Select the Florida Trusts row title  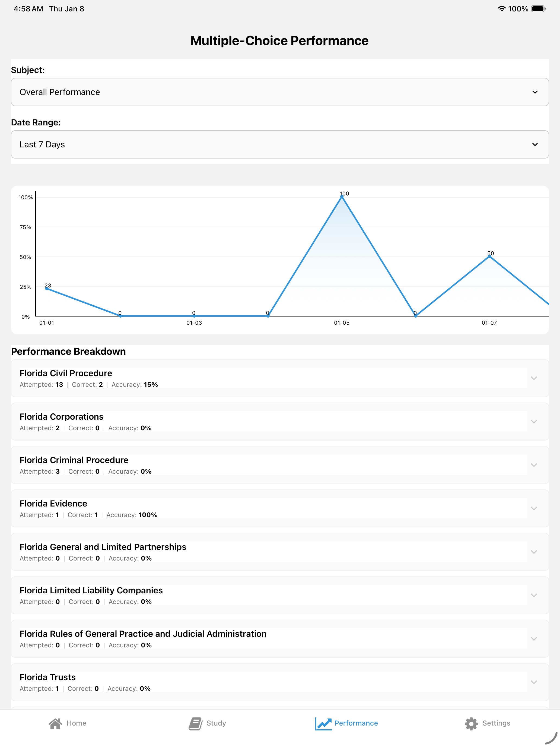(x=47, y=677)
